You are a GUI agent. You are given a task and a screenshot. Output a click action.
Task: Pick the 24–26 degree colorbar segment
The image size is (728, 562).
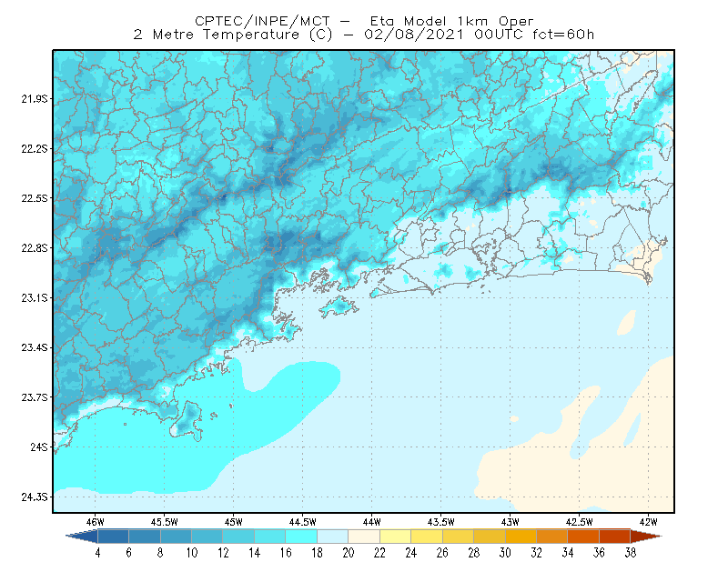427,537
